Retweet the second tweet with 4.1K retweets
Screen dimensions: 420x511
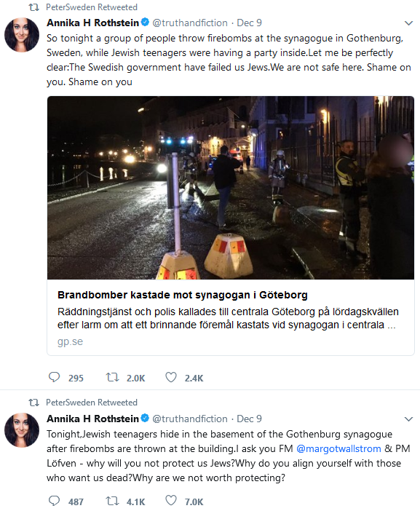[x=112, y=501]
